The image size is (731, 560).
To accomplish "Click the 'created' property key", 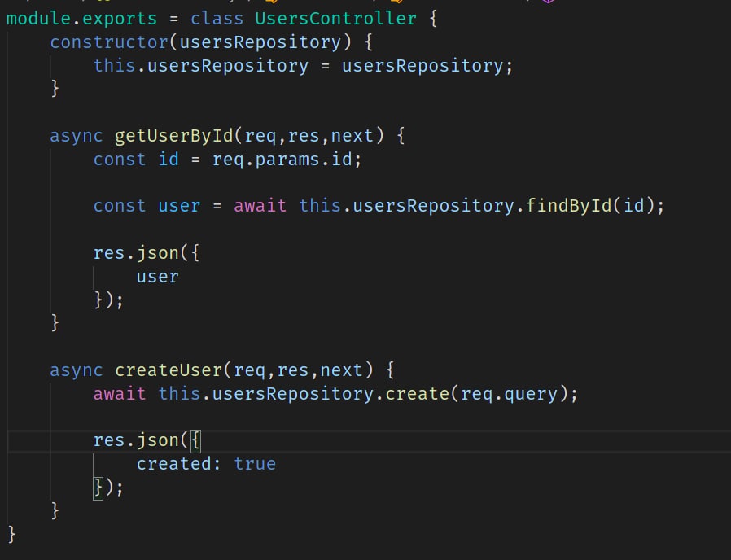I will click(174, 464).
